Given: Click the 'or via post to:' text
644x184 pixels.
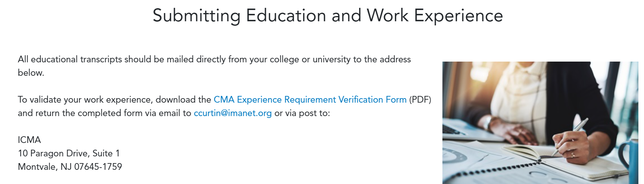Looking at the screenshot, I should point(302,113).
